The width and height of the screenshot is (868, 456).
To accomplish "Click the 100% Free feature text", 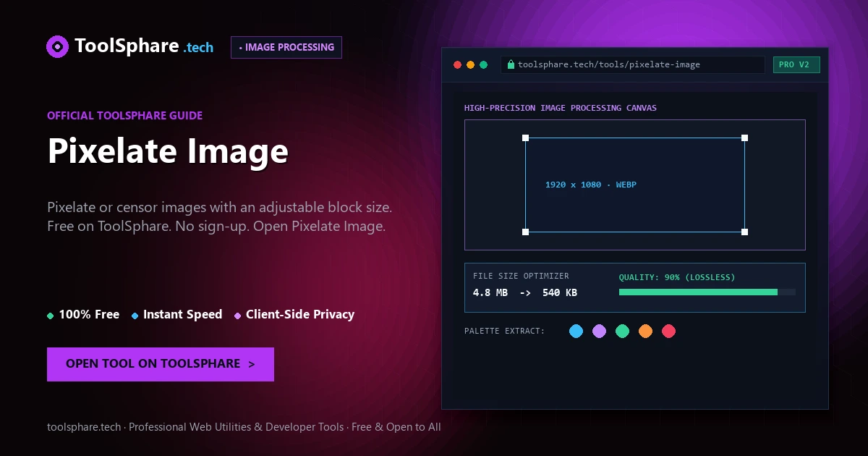I will click(x=89, y=315).
